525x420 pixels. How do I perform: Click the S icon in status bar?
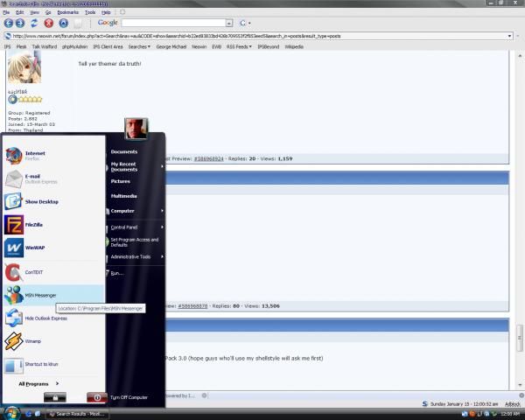click(x=425, y=404)
